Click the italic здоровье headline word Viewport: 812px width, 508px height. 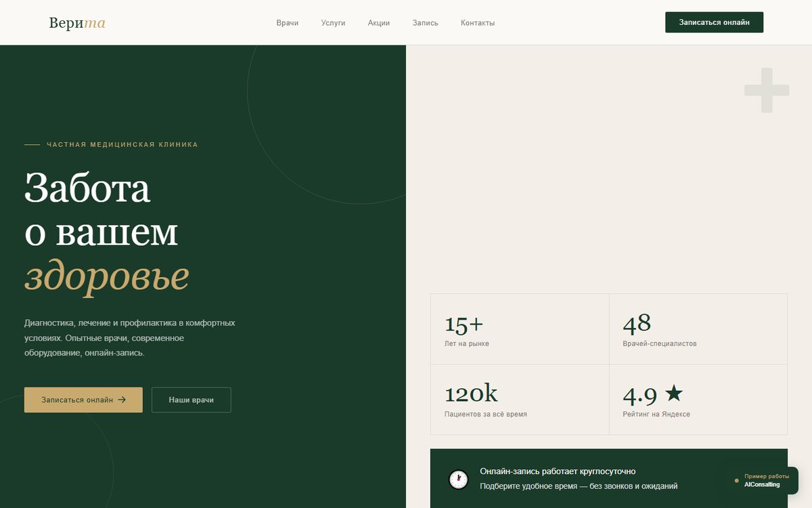click(107, 276)
